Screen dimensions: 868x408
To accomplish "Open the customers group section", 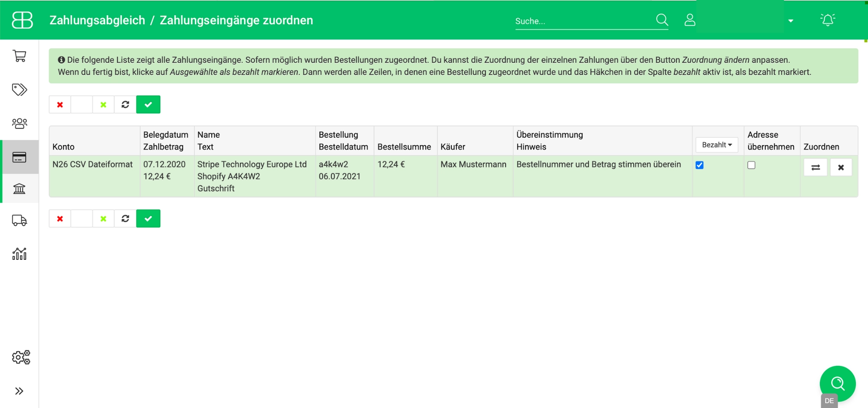I will pos(20,123).
